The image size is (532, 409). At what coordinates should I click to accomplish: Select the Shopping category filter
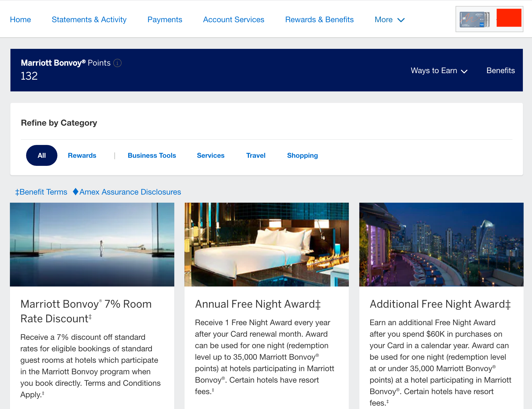point(302,155)
